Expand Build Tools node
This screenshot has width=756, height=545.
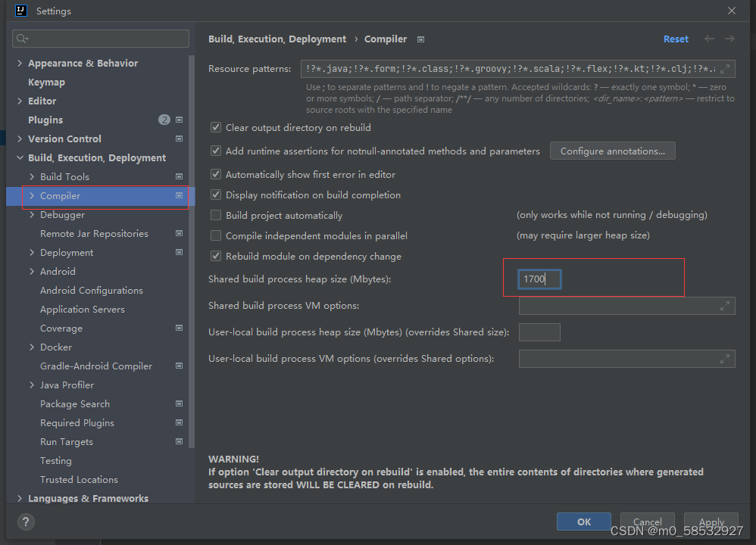click(x=32, y=177)
